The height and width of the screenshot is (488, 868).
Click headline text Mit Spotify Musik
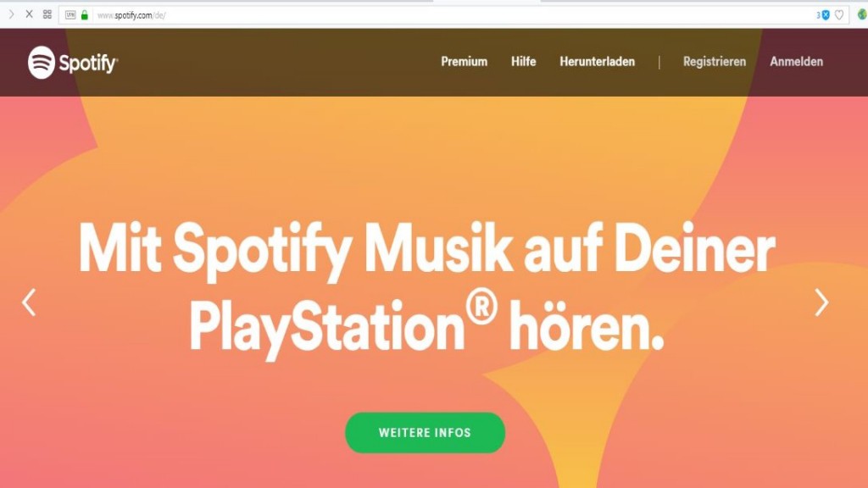[296, 248]
